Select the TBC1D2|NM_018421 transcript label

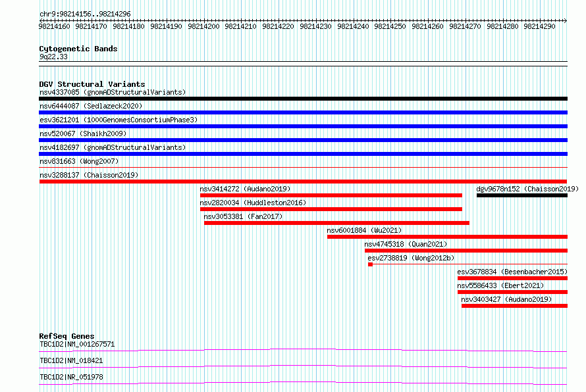pos(71,360)
